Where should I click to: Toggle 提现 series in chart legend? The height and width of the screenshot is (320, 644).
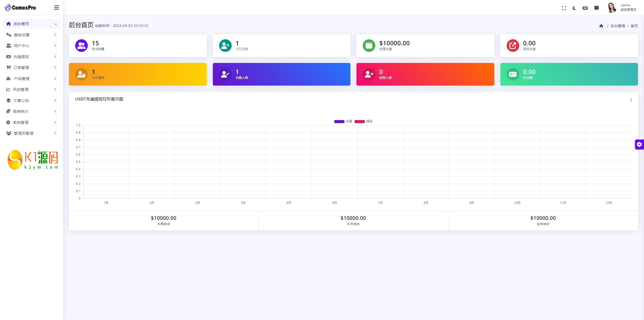coord(369,121)
